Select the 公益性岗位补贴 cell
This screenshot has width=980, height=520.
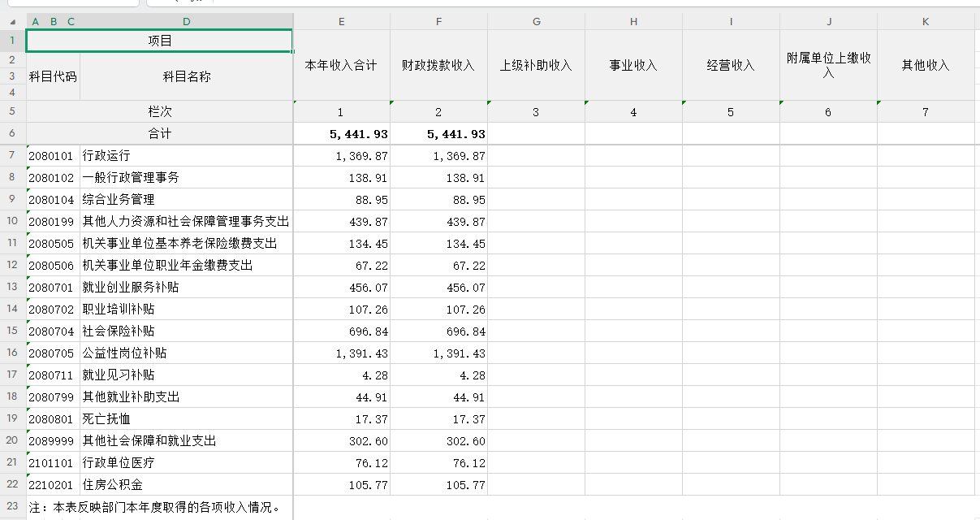tap(186, 353)
